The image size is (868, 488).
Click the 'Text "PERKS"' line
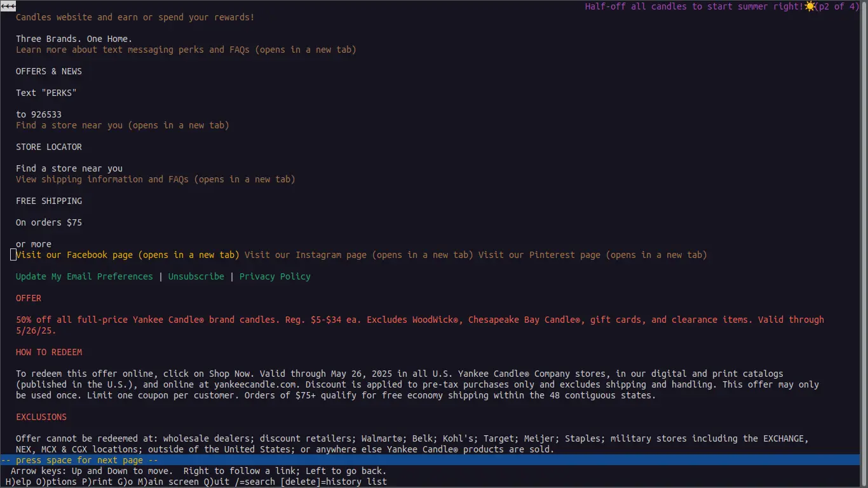coord(46,93)
